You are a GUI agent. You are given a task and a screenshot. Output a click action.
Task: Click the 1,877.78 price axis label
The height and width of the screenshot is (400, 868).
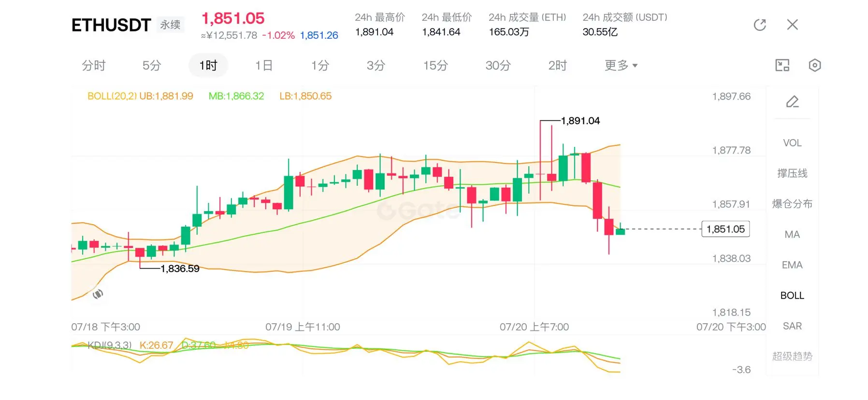point(731,150)
